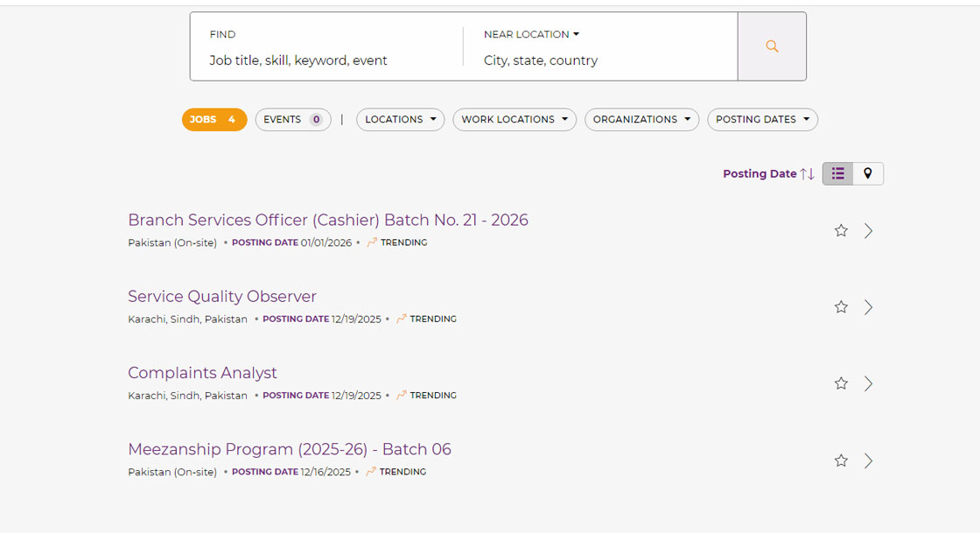Expand the Locations filter dropdown

point(400,120)
